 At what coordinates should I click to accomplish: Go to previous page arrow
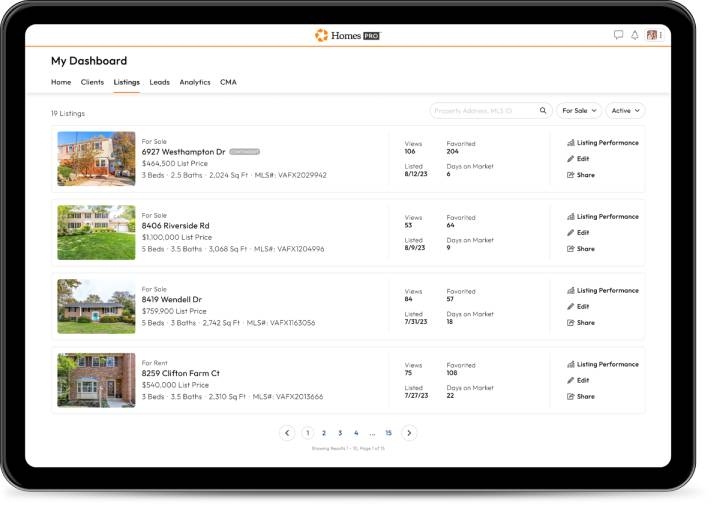coord(287,433)
